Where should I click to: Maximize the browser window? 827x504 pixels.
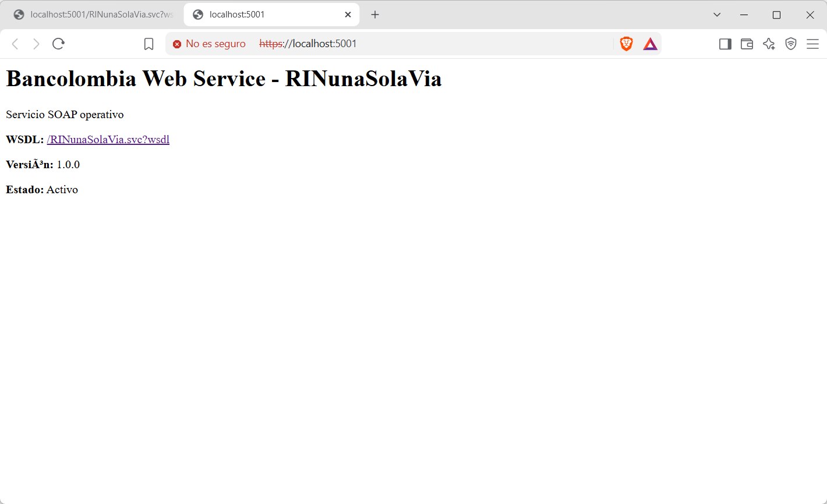click(776, 15)
